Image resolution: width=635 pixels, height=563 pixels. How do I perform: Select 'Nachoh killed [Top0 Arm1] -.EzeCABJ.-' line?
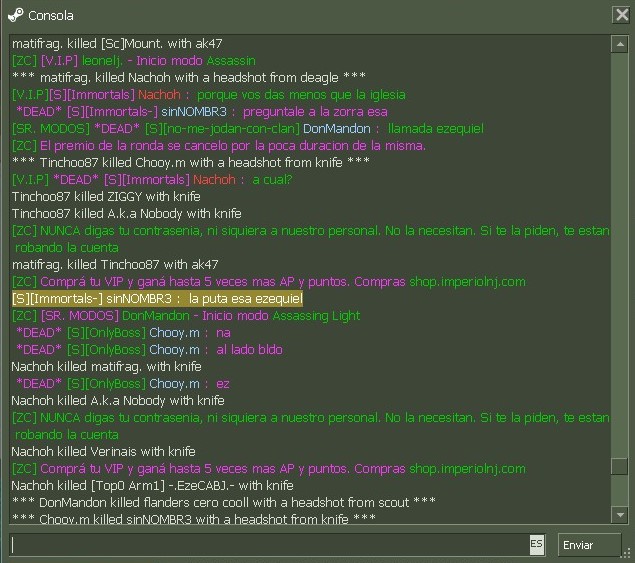pos(152,486)
